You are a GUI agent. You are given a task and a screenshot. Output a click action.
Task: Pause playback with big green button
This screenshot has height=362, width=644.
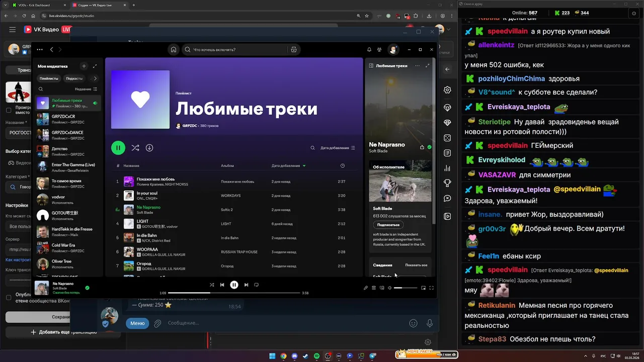pyautogui.click(x=118, y=148)
